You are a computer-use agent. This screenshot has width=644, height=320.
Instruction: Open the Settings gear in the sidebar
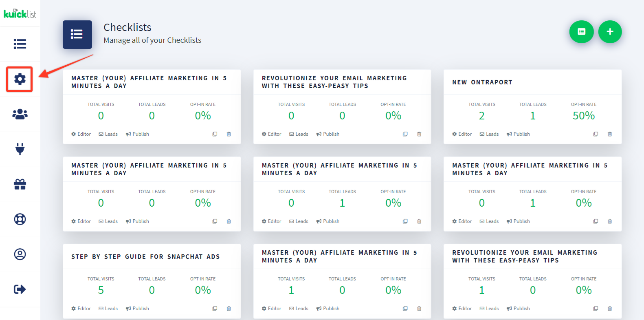(x=20, y=79)
